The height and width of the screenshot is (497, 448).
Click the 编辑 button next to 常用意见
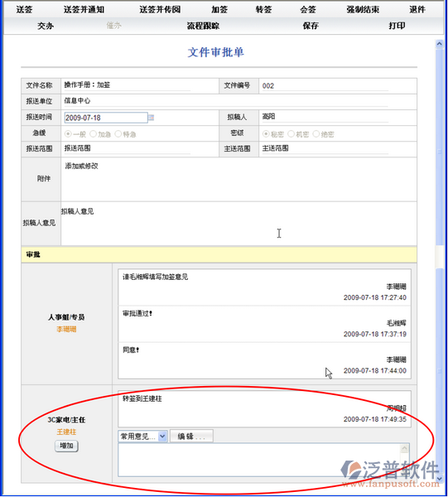(x=191, y=437)
